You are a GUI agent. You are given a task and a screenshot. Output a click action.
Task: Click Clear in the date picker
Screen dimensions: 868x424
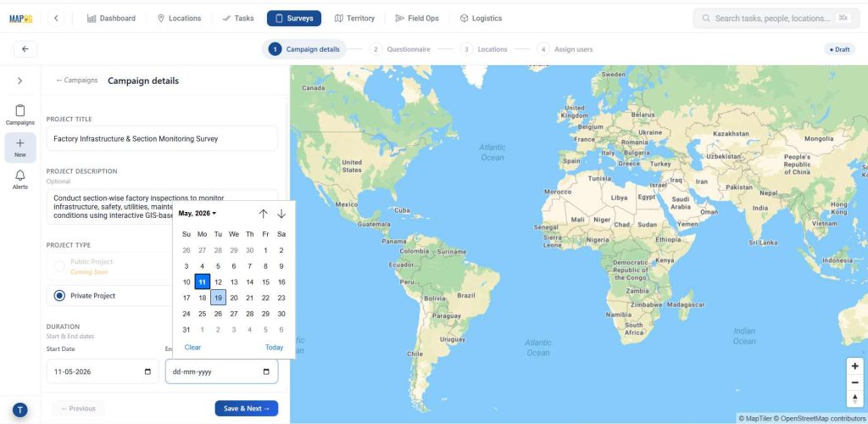click(x=192, y=348)
